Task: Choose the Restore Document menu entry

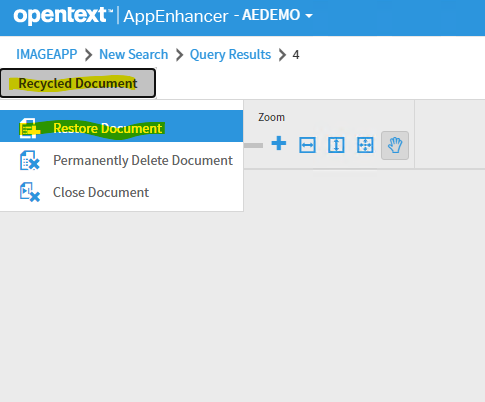Action: pos(121,126)
